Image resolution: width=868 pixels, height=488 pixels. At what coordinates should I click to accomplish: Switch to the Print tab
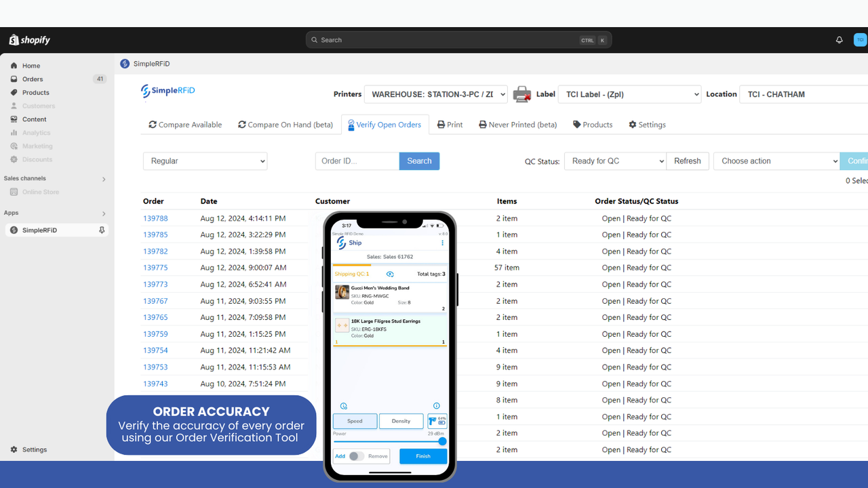[x=450, y=125]
